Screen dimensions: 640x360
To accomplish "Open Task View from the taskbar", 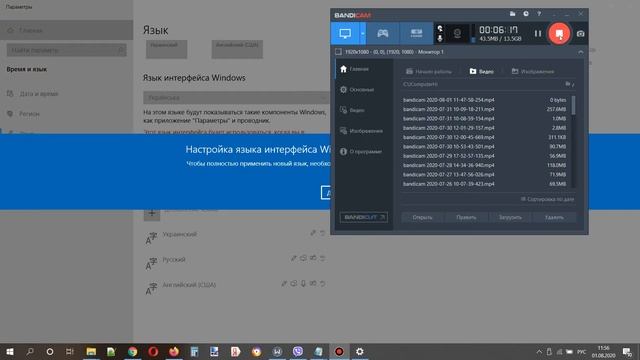I will pyautogui.click(x=70, y=351).
